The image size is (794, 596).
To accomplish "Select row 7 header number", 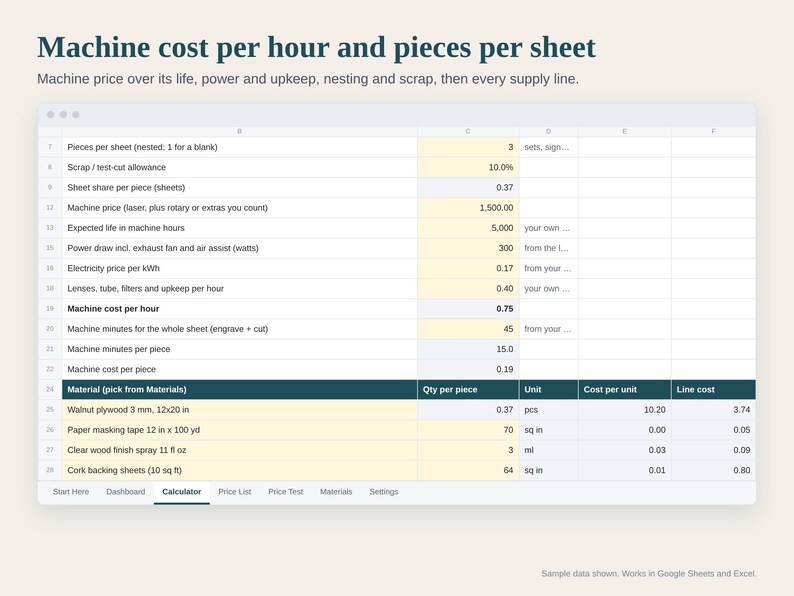I will [x=50, y=147].
